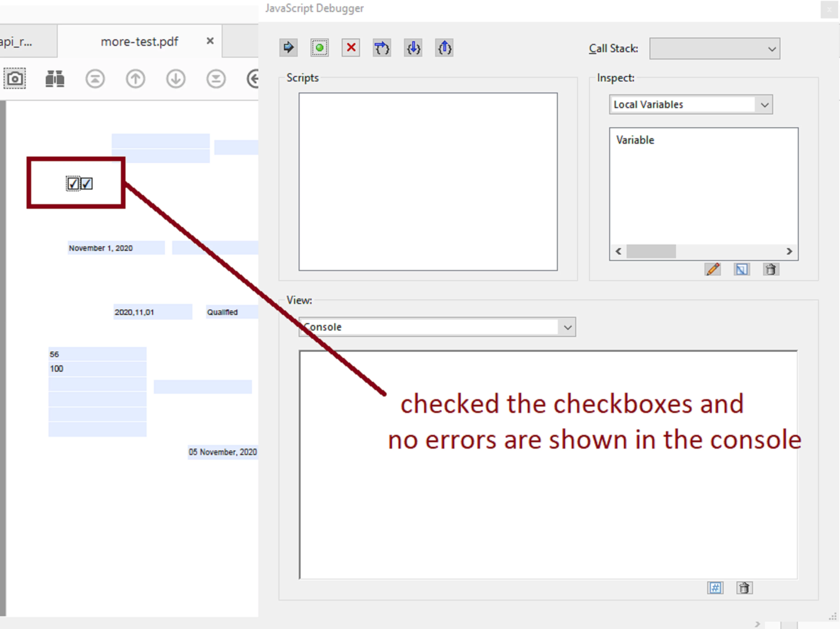
Task: Switch to the more-test.pdf tab
Action: point(139,41)
